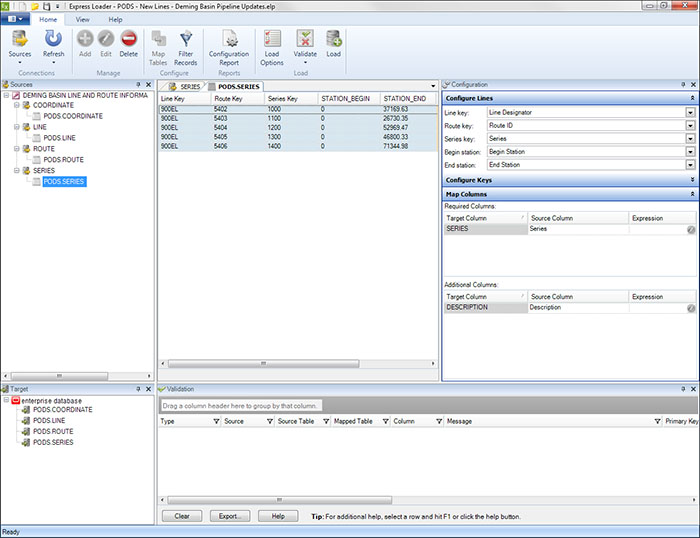Image resolution: width=700 pixels, height=538 pixels.
Task: Select PODS.SERIES in Target tree
Action: [53, 442]
